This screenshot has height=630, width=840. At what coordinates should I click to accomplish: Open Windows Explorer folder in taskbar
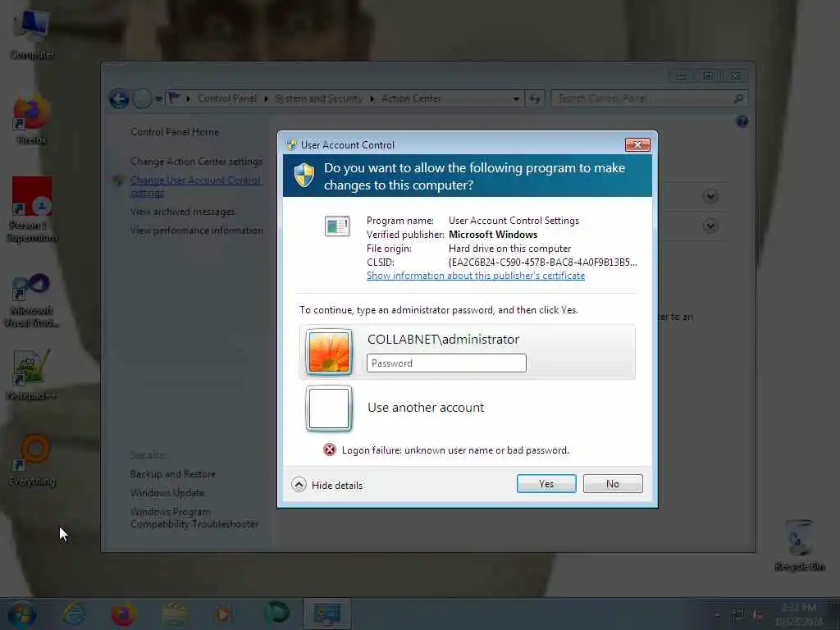pyautogui.click(x=174, y=614)
